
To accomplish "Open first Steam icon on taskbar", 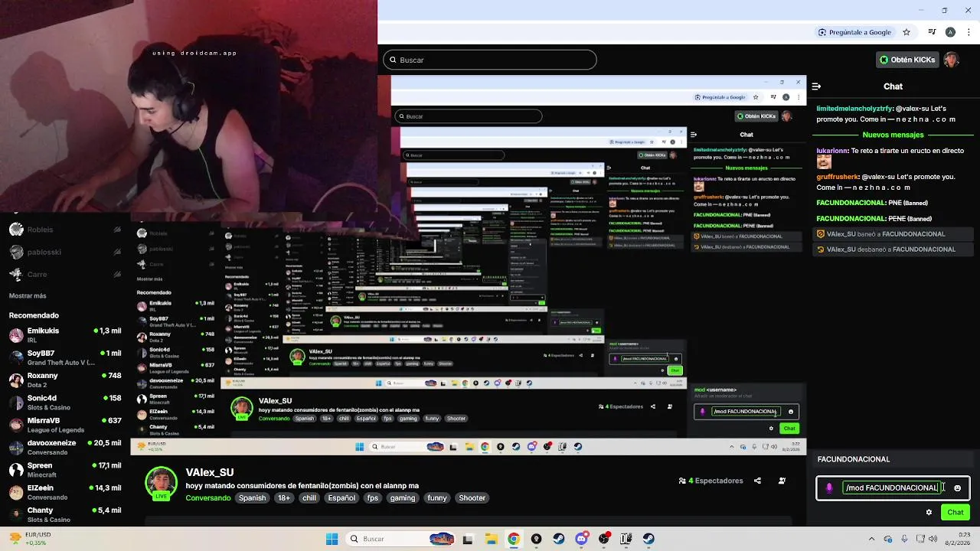I will (x=559, y=539).
